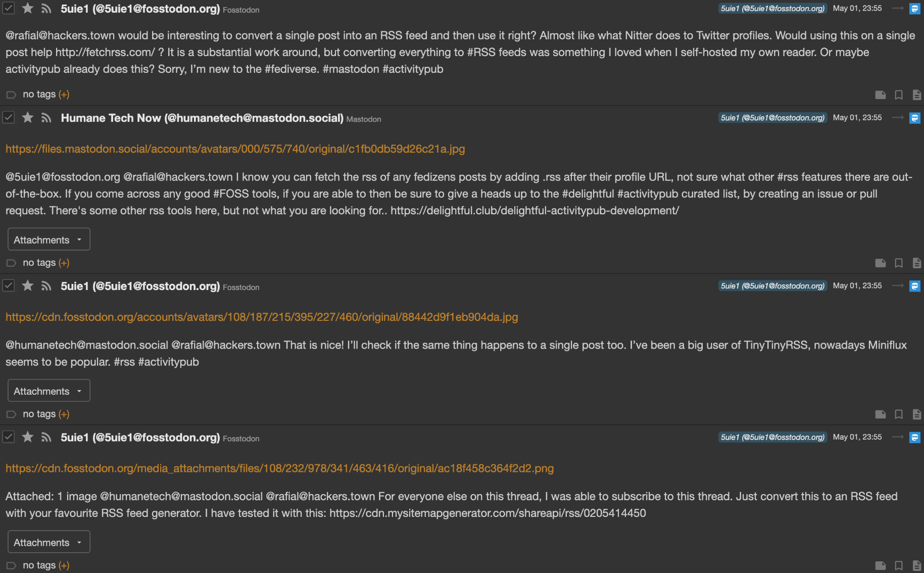Add tags to the first post via (+)
Viewport: 924px width, 573px height.
pos(64,94)
